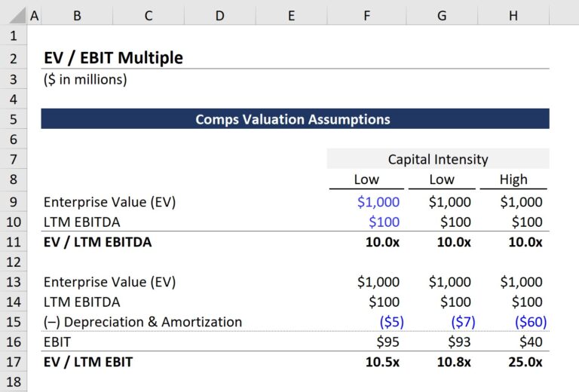Click the ($ in millions) subtitle cell
The width and height of the screenshot is (579, 392).
[x=85, y=79]
